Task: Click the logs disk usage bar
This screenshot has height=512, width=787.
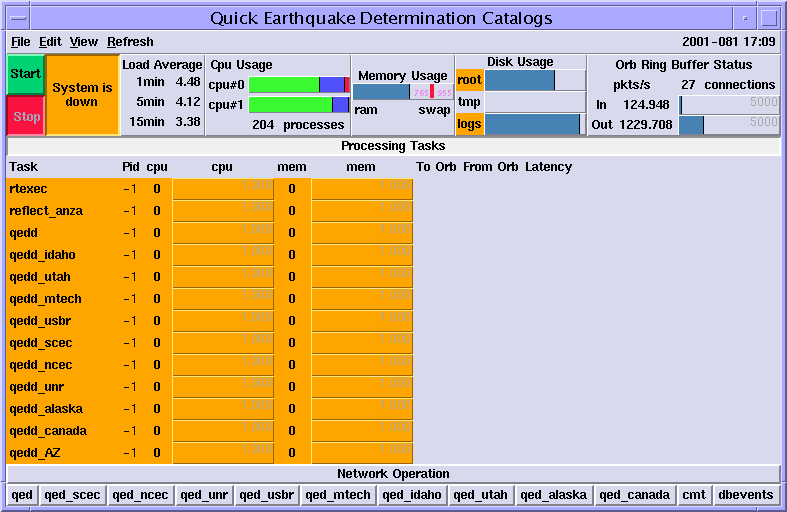Action: pos(535,124)
